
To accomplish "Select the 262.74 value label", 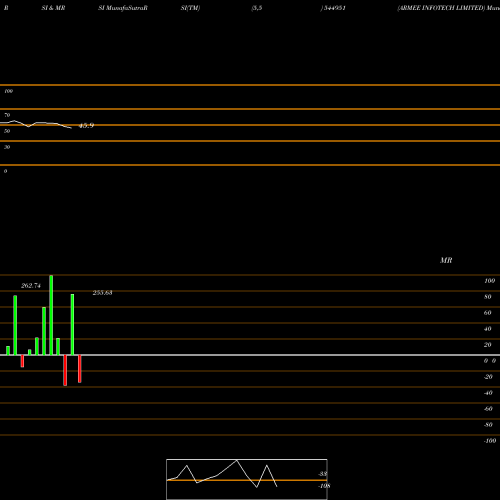I will [31, 286].
